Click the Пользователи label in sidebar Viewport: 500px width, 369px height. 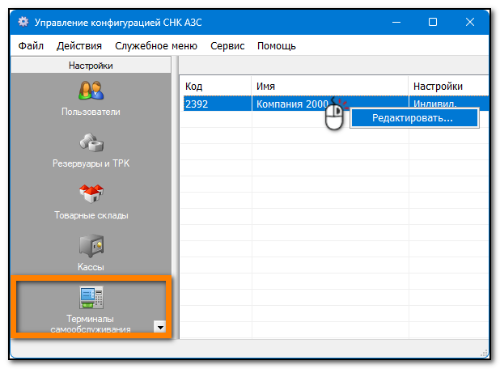[x=91, y=112]
